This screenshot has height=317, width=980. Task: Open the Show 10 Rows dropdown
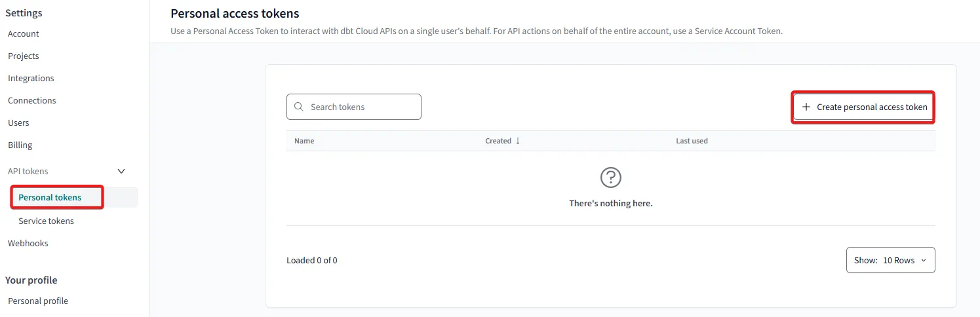(x=890, y=260)
